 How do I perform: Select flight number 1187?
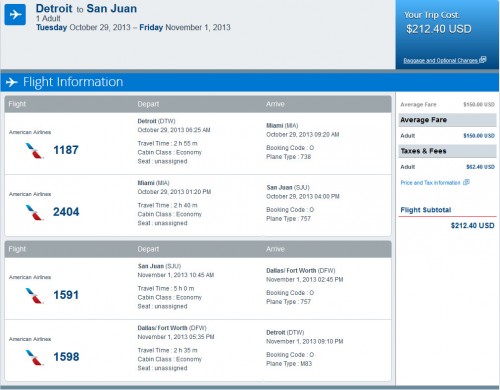[x=66, y=150]
